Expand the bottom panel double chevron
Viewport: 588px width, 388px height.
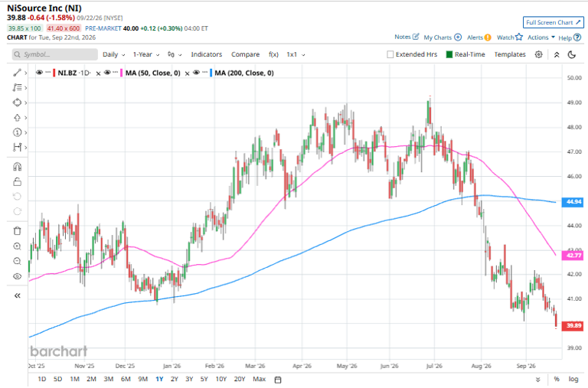538,380
